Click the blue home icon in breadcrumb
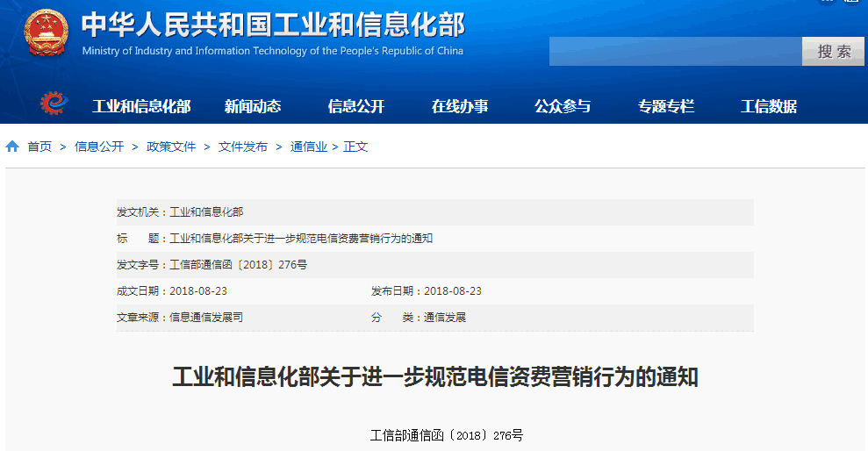 (12, 147)
